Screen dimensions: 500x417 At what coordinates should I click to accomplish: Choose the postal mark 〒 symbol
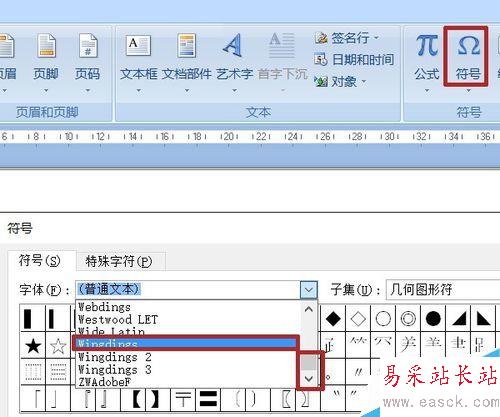point(183,399)
